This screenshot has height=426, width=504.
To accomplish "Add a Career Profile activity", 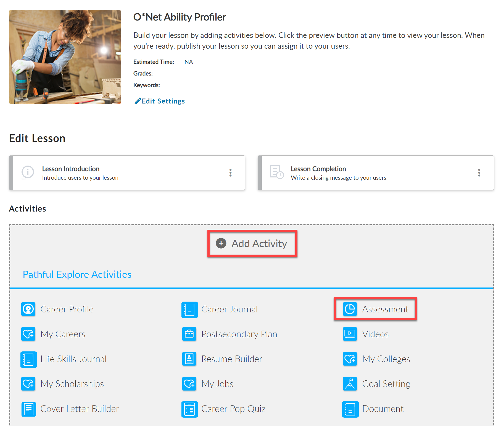I will click(67, 309).
